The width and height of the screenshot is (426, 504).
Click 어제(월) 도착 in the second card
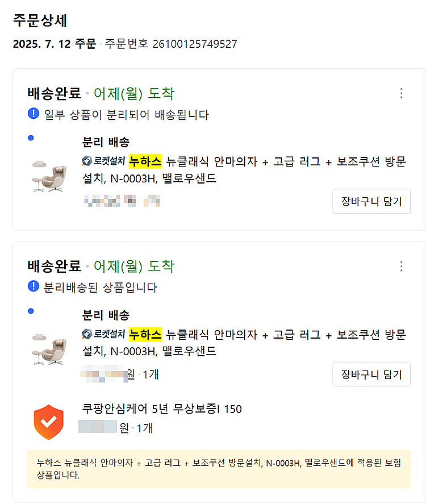134,266
